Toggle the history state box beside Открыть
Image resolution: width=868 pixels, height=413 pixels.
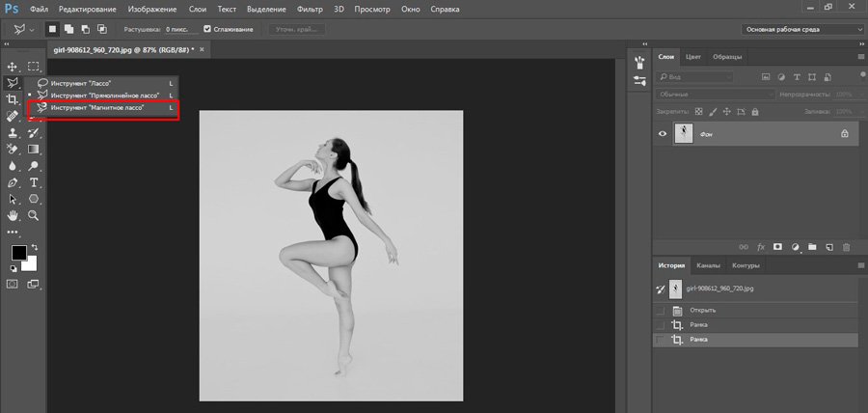click(x=660, y=311)
